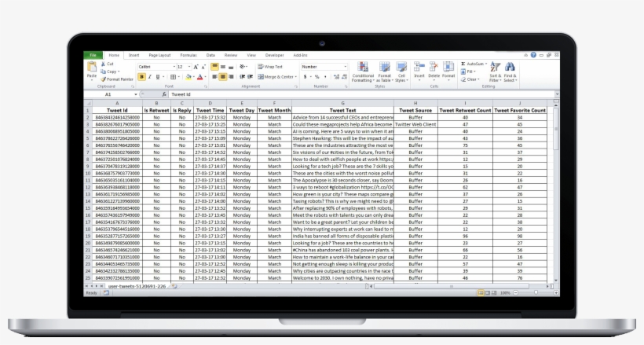Switch to the Insert ribbon tab
The height and width of the screenshot is (345, 644).
pyautogui.click(x=134, y=55)
